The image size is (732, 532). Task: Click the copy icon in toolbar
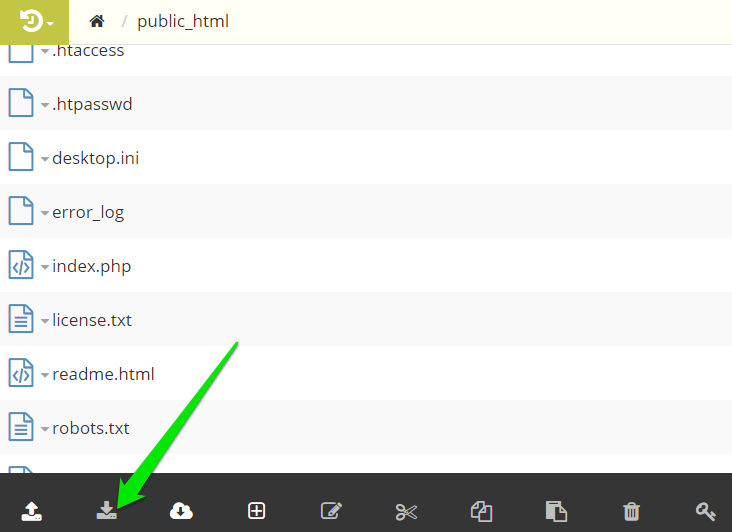click(481, 511)
